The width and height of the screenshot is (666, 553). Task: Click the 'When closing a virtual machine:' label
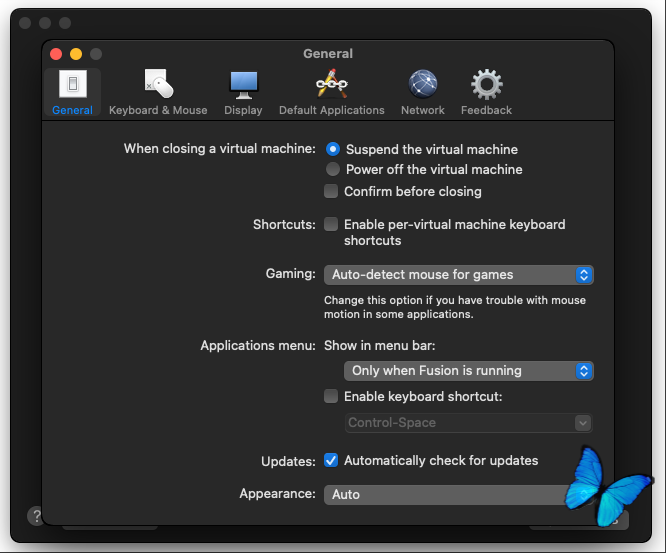click(220, 148)
